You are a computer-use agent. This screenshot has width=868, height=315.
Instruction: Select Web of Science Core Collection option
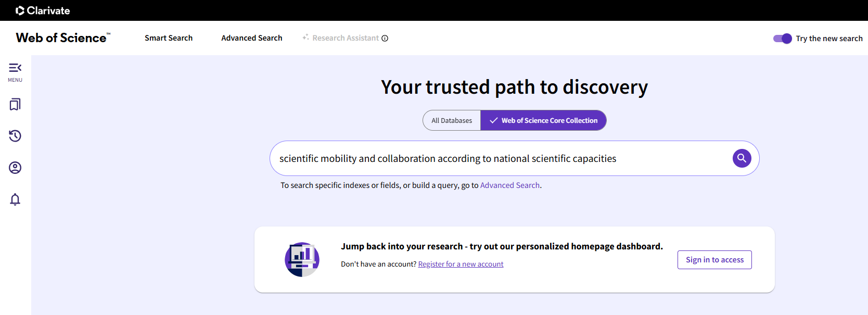[543, 120]
